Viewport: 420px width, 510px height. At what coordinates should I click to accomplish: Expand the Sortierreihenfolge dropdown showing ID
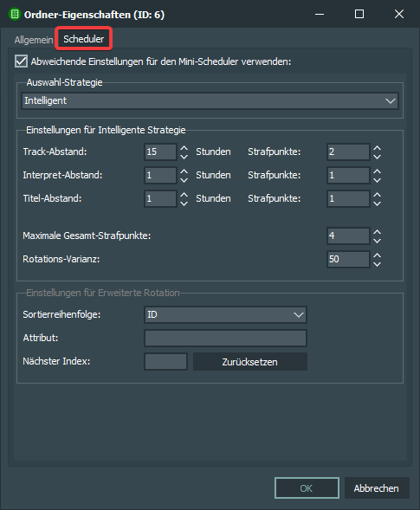[x=225, y=314]
